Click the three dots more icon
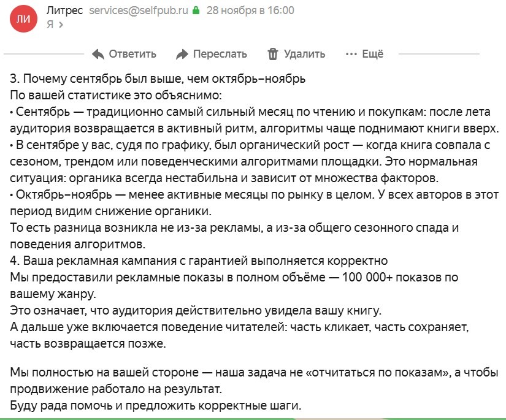Screen dimensions: 506x420 (351, 54)
